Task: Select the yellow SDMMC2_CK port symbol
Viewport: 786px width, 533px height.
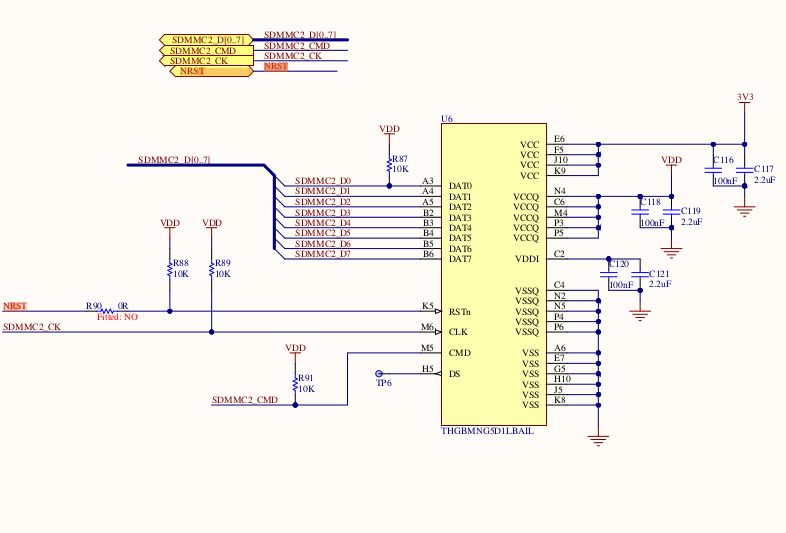Action: (x=207, y=61)
